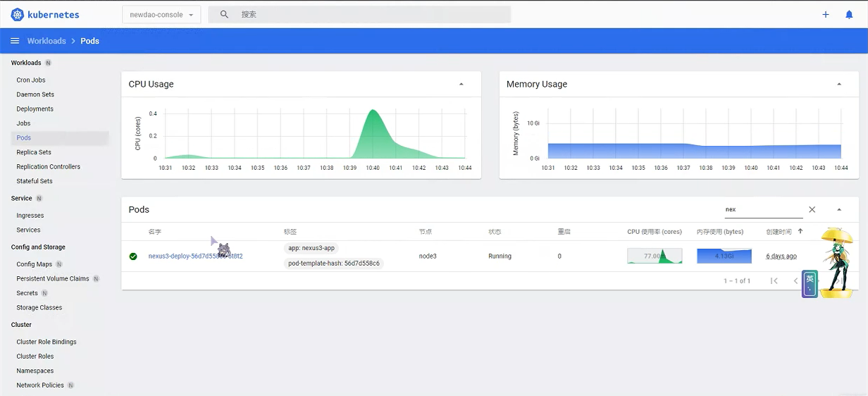Go to first page of pods list
Viewport: 868px width, 396px height.
pyautogui.click(x=774, y=280)
